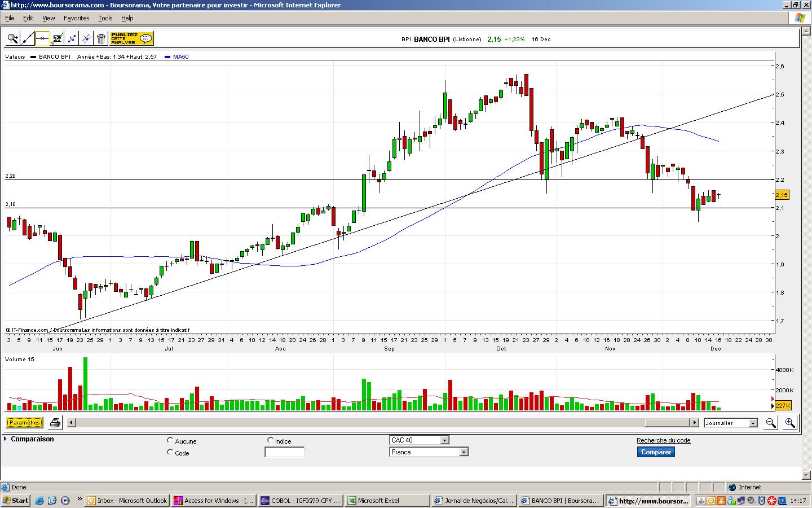The height and width of the screenshot is (508, 812).
Task: Click the red antivirus tray icon
Action: tap(772, 500)
